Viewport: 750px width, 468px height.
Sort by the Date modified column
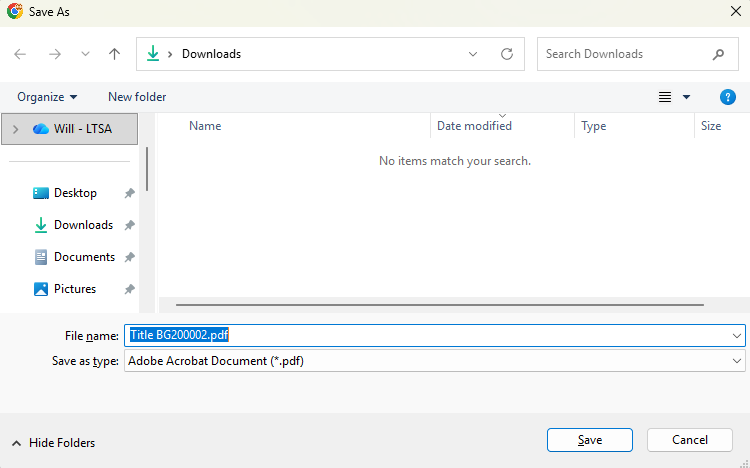point(475,126)
